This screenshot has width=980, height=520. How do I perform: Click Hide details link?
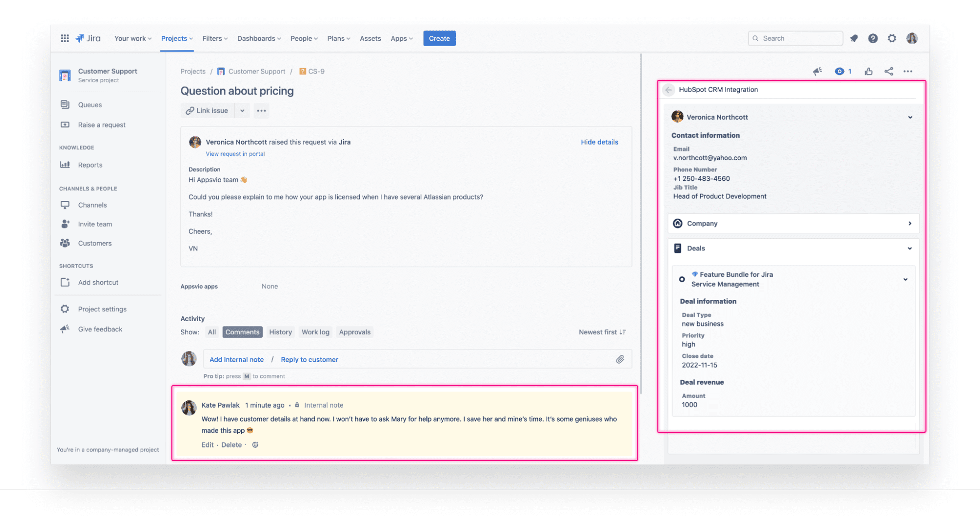click(599, 142)
